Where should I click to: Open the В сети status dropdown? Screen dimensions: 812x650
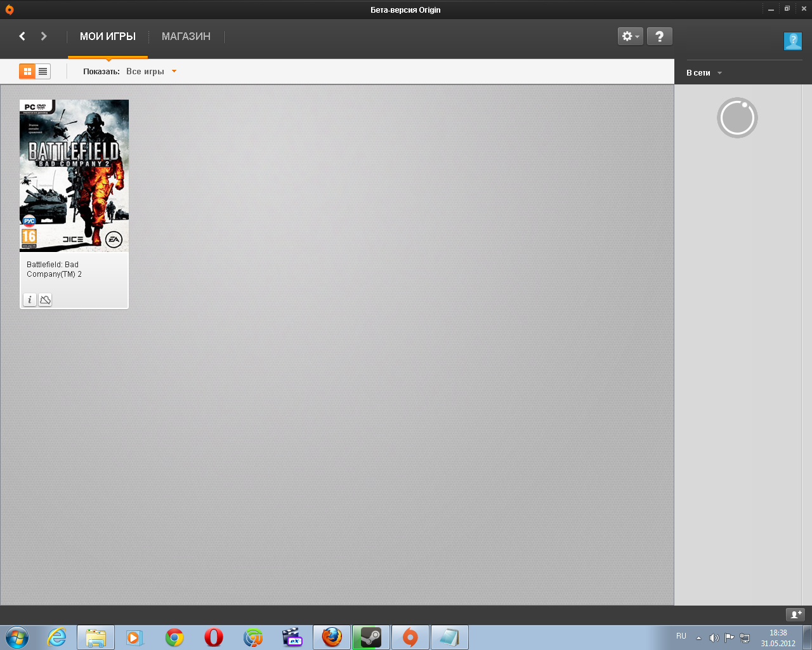coord(704,73)
